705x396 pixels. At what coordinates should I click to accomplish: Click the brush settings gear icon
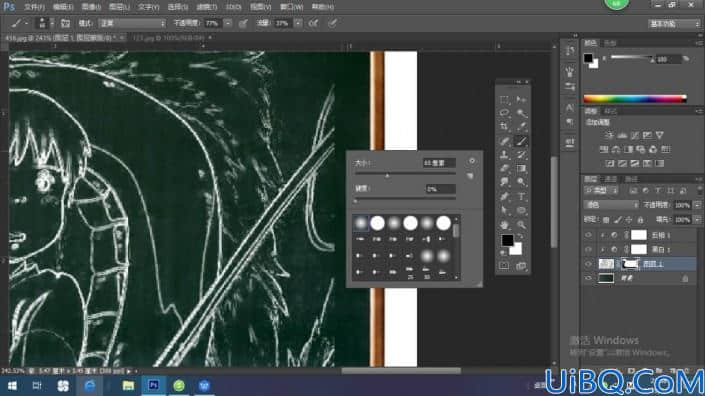tap(472, 161)
